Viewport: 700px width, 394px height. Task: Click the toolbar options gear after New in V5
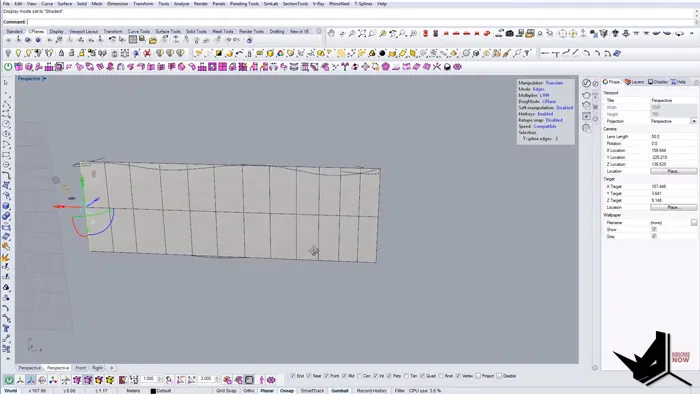(x=318, y=31)
